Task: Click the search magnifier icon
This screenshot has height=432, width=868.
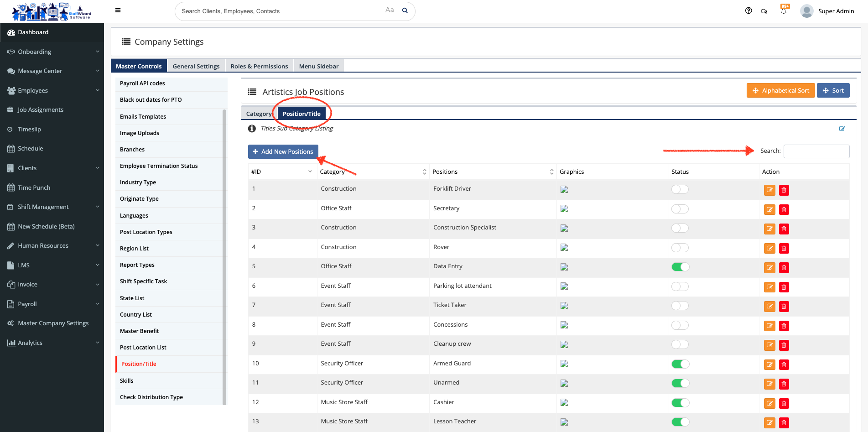Action: (x=405, y=11)
